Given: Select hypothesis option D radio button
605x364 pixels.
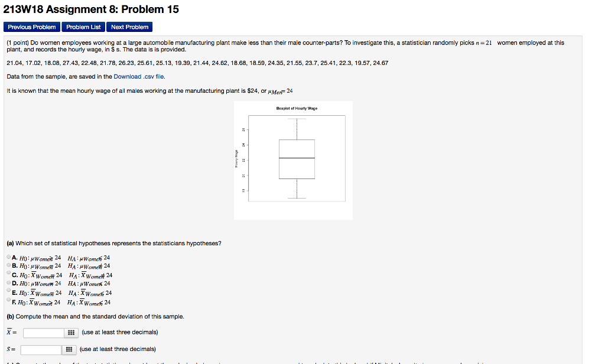Looking at the screenshot, I should click(8, 282).
